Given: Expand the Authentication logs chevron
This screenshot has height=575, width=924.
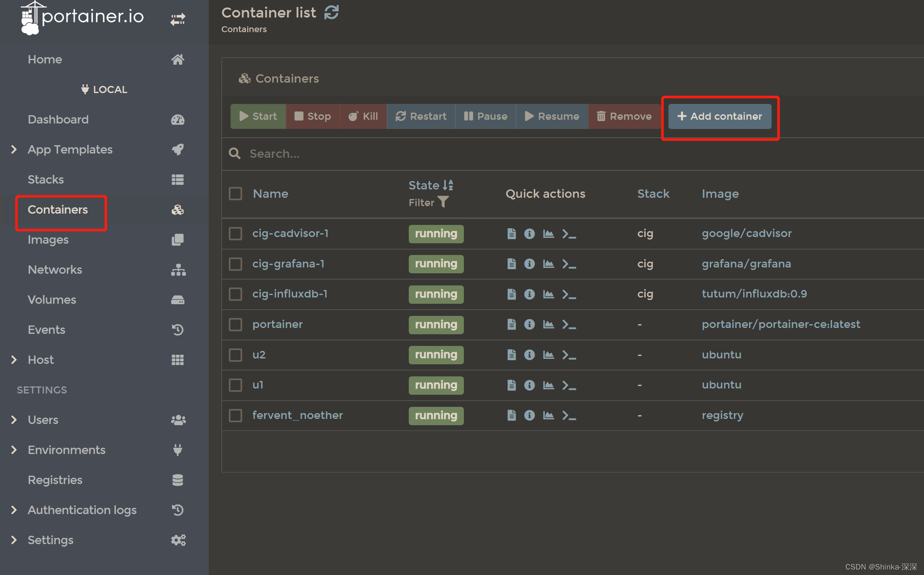Looking at the screenshot, I should pyautogui.click(x=14, y=510).
